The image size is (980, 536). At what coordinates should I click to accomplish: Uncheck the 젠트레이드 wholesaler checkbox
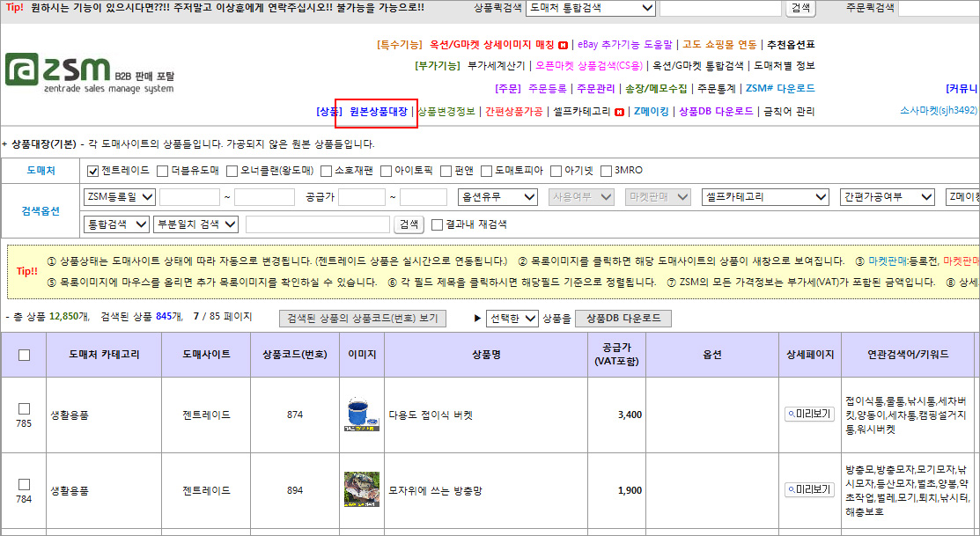pos(92,171)
